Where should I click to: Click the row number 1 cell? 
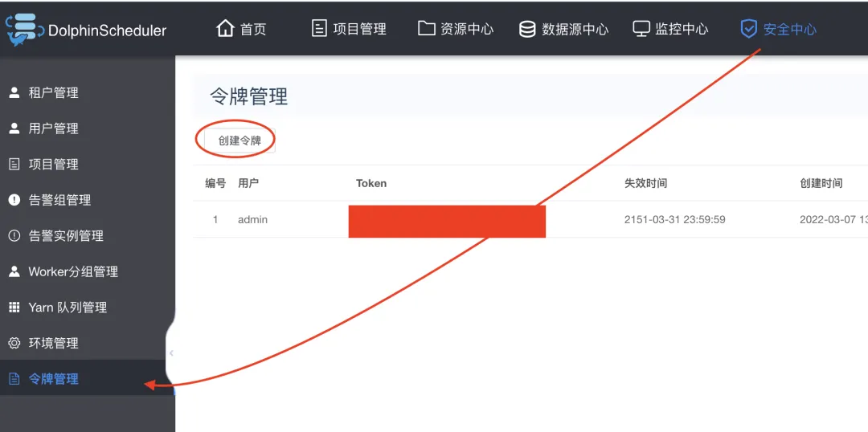(215, 219)
